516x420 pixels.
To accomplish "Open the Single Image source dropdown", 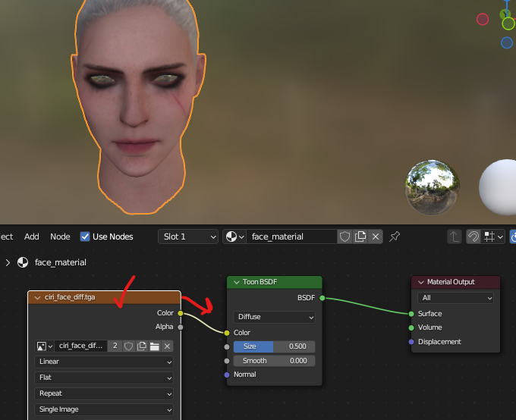I will (104, 409).
